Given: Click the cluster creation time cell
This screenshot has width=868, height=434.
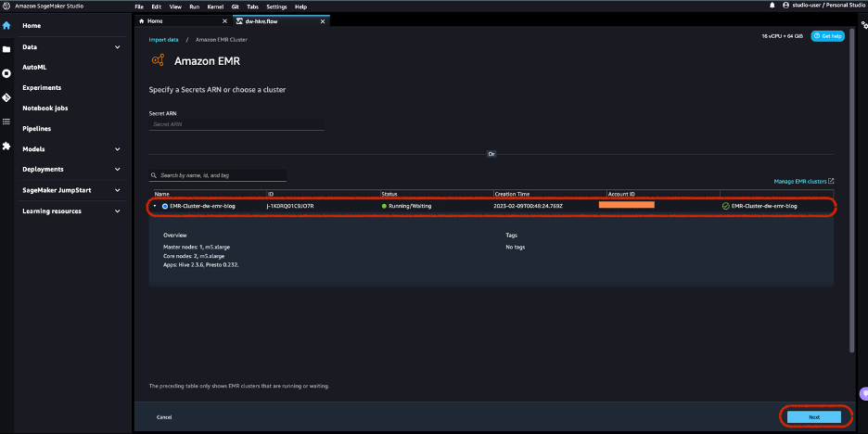Looking at the screenshot, I should click(x=528, y=206).
